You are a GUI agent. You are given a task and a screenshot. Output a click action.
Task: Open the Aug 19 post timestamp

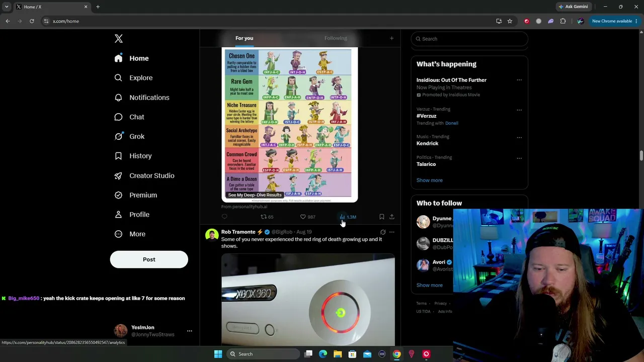304,232
